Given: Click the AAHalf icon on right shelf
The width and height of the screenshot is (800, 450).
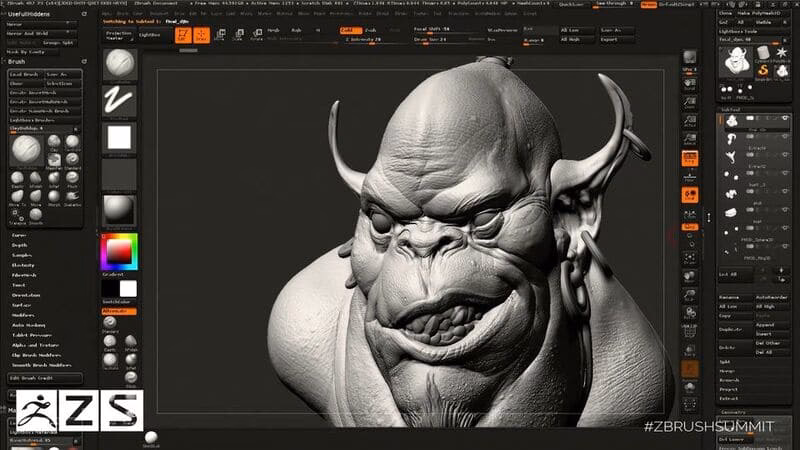Looking at the screenshot, I should tap(690, 139).
